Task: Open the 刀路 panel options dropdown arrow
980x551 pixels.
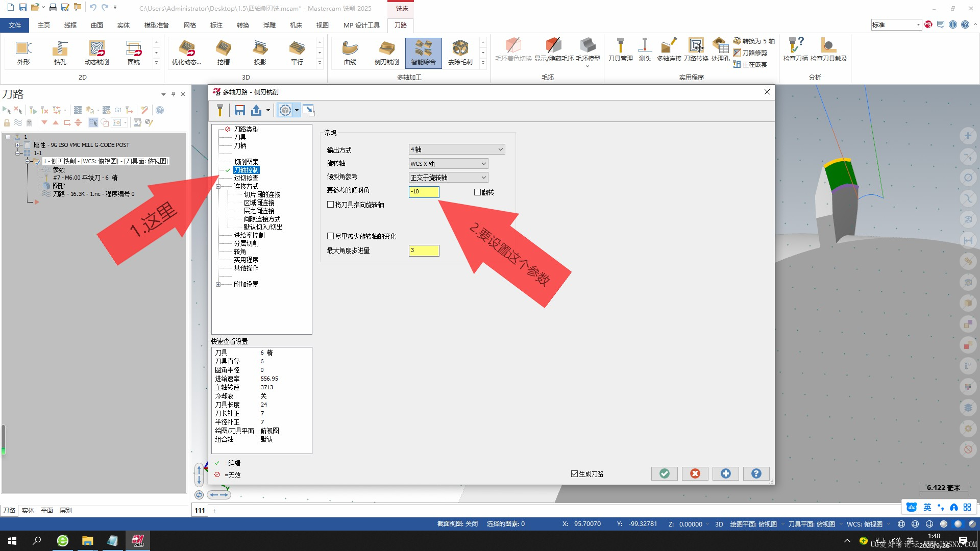Action: 163,94
